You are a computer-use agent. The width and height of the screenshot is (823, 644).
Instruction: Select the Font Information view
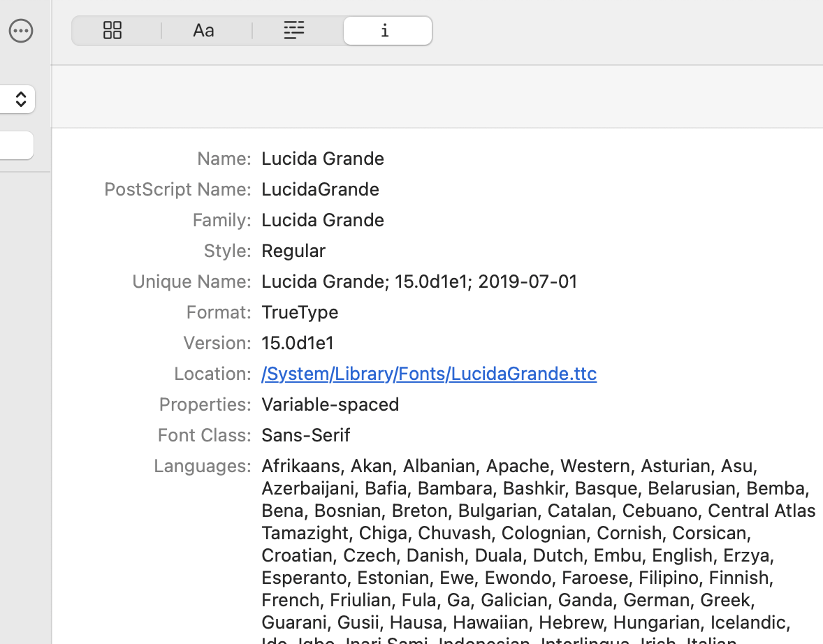point(387,31)
